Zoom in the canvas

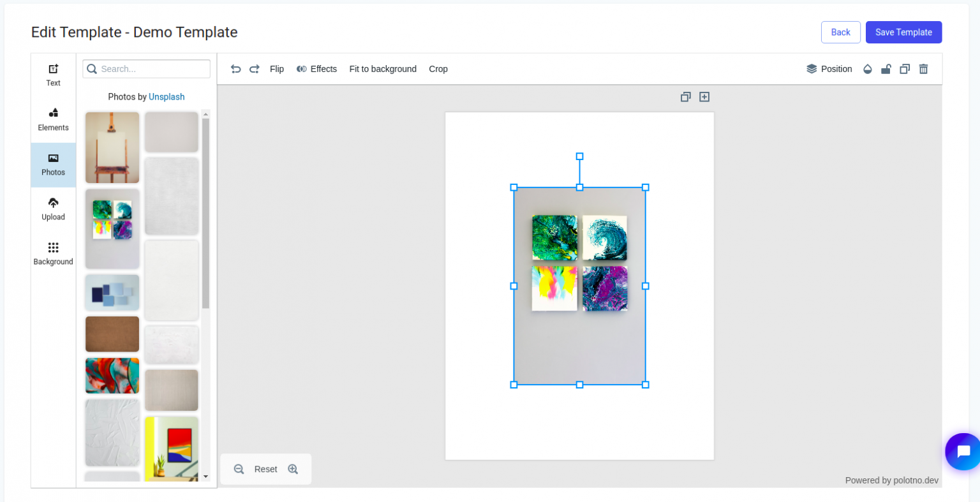coord(293,469)
